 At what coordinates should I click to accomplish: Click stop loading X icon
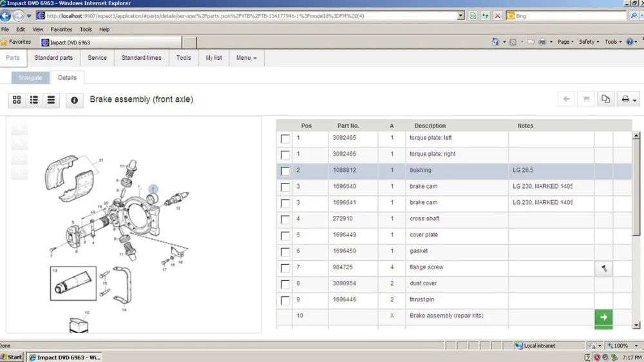pyautogui.click(x=497, y=15)
